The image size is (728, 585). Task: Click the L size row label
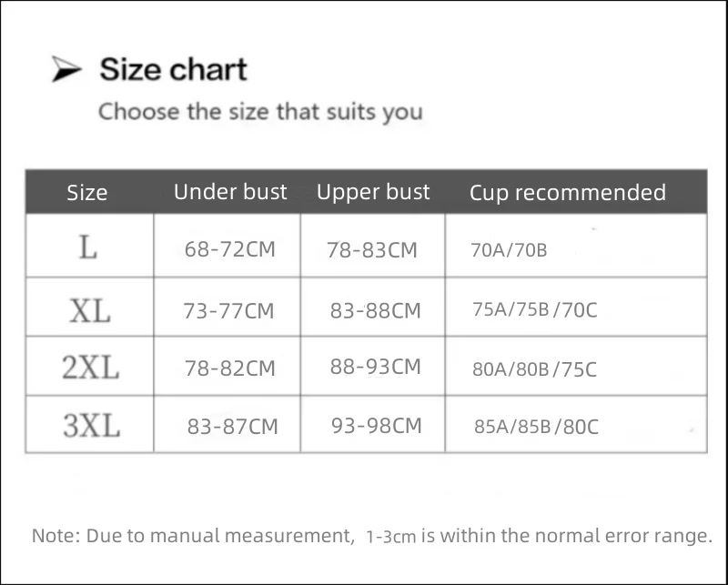(87, 247)
